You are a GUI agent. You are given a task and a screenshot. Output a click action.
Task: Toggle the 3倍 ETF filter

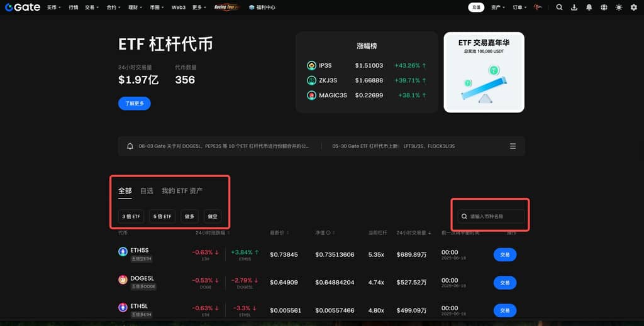click(x=131, y=216)
